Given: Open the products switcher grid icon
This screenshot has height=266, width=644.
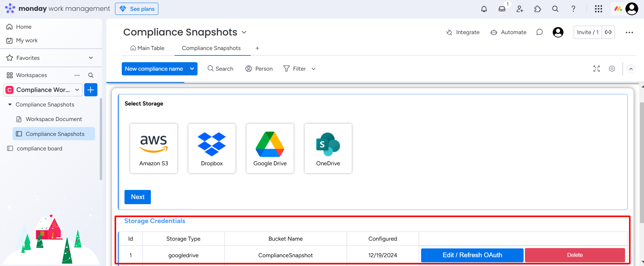Looking at the screenshot, I should pyautogui.click(x=598, y=9).
